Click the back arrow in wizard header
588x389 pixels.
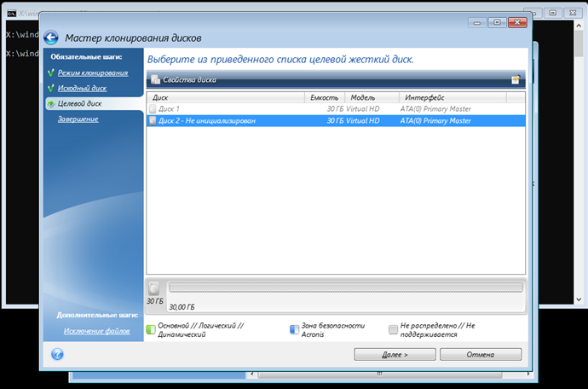52,38
